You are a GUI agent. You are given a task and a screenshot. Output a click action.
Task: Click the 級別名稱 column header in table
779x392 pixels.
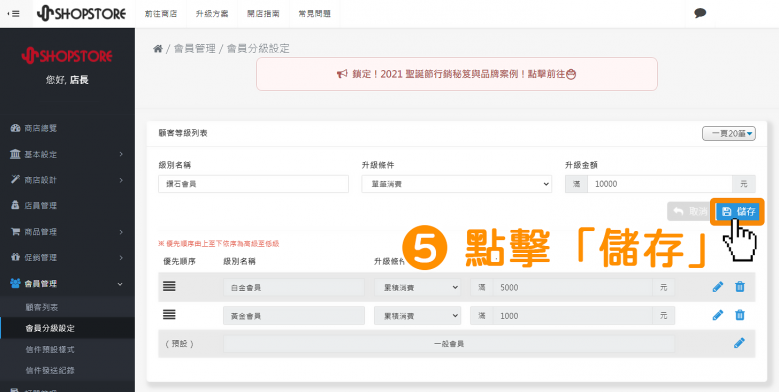click(x=239, y=261)
